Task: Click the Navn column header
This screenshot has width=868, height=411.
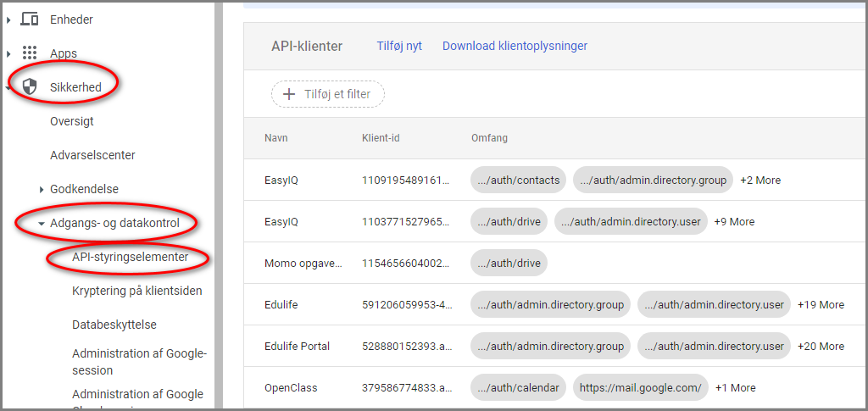Action: click(276, 138)
